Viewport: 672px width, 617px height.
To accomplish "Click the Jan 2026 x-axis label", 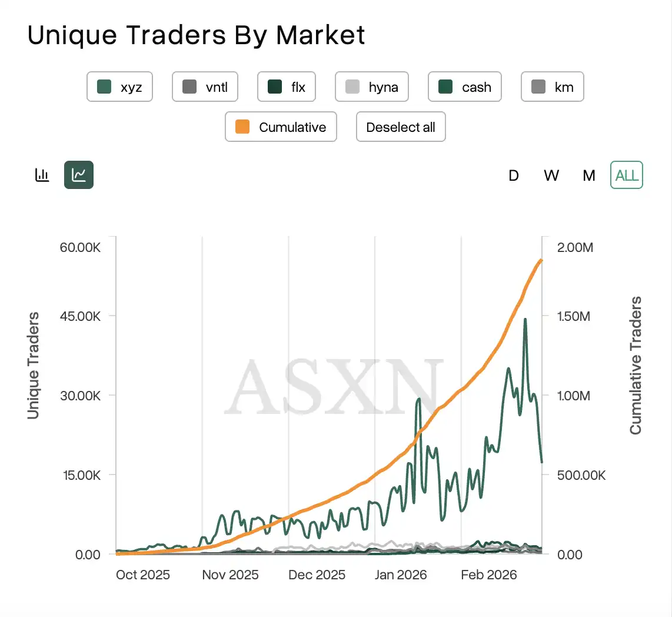I will tap(401, 575).
